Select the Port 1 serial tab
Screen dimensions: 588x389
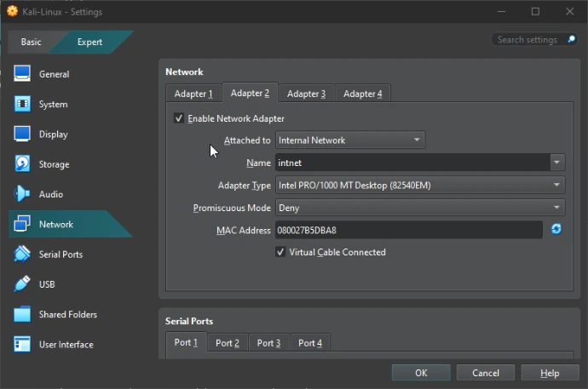(x=186, y=342)
